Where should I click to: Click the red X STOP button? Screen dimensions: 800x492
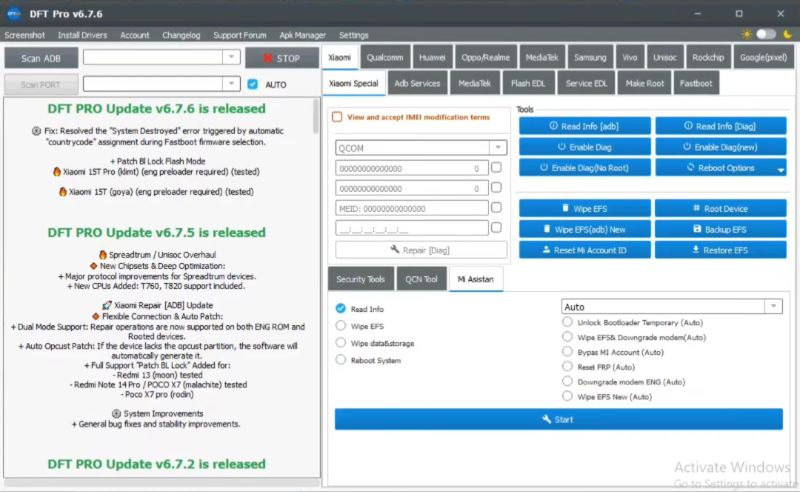point(282,58)
